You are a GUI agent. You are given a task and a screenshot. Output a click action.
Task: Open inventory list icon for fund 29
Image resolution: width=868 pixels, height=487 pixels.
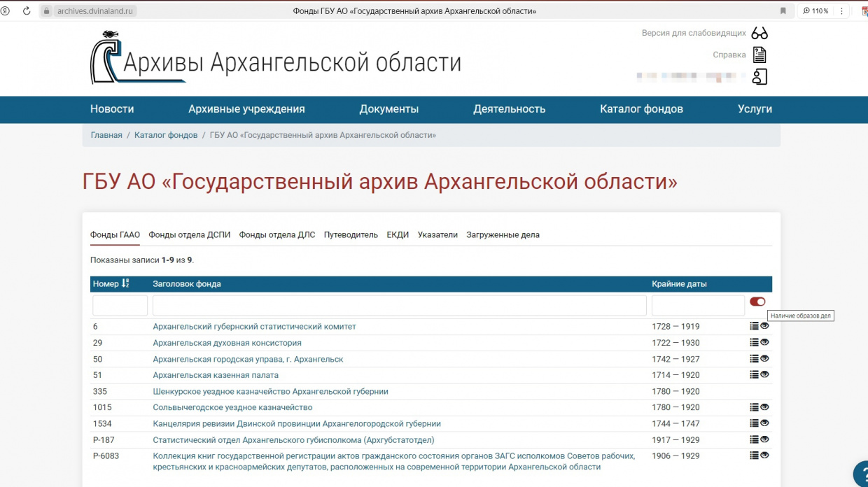pos(754,342)
